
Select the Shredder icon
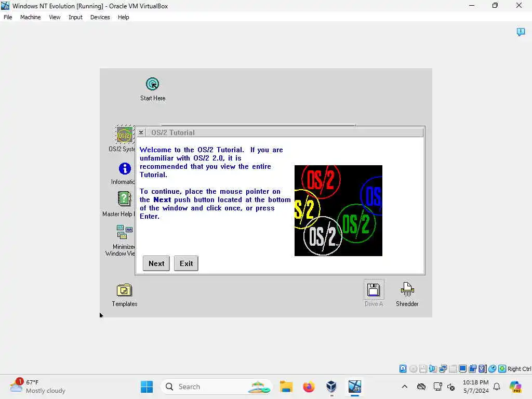point(407,289)
